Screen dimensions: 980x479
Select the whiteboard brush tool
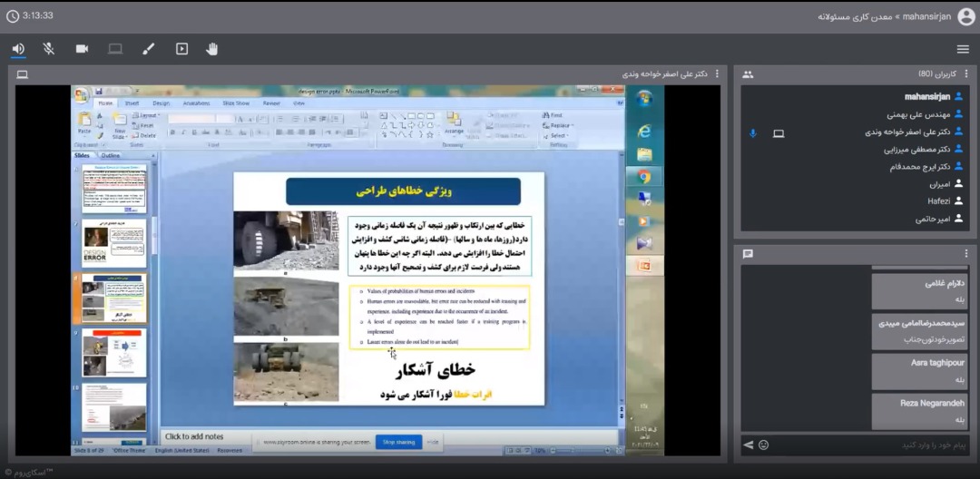coord(149,49)
